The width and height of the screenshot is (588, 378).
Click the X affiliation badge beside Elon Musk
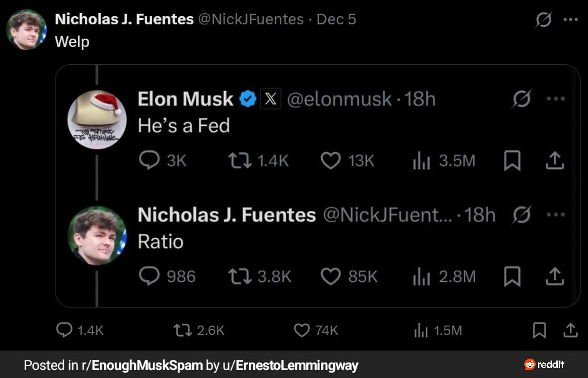pos(271,99)
